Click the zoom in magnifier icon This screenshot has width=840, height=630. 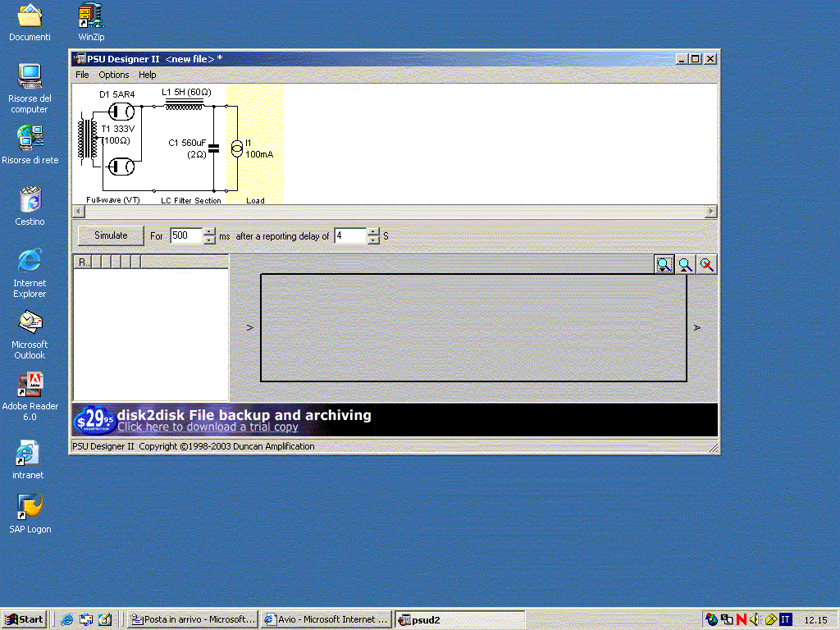point(685,265)
